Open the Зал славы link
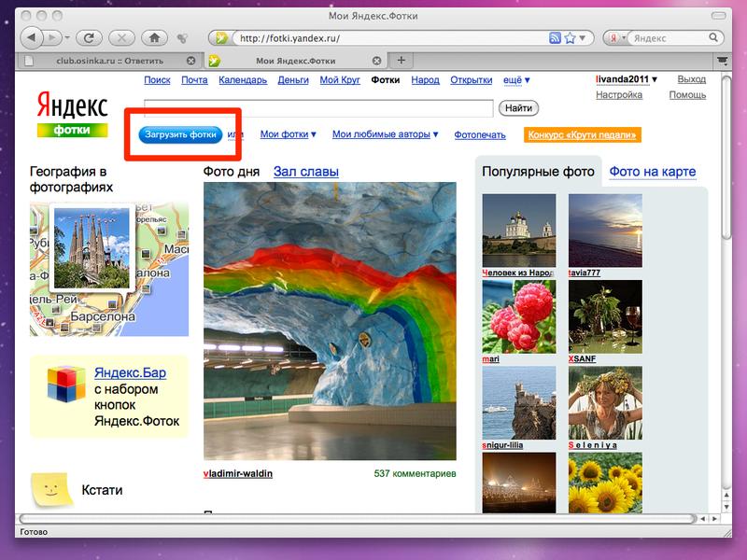Image resolution: width=747 pixels, height=560 pixels. tap(306, 172)
